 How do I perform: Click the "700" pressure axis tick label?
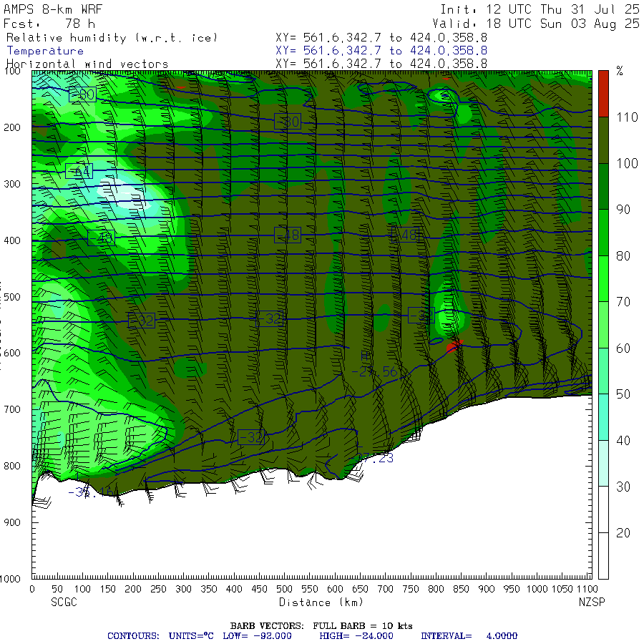(x=12, y=409)
